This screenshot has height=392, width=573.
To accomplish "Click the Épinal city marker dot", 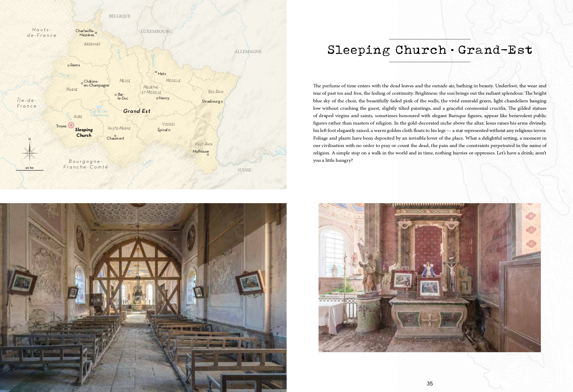I will coord(169,130).
